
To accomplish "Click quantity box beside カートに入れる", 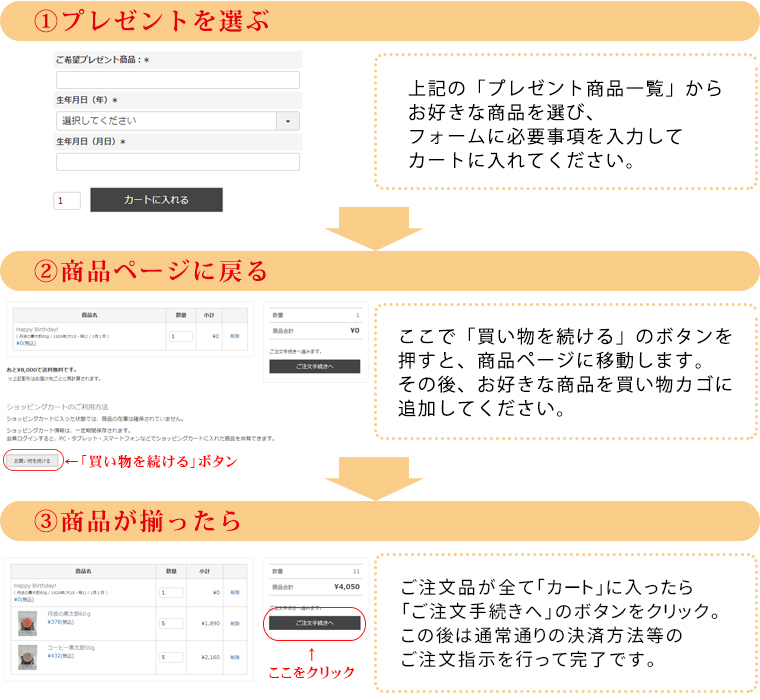I will click(67, 201).
